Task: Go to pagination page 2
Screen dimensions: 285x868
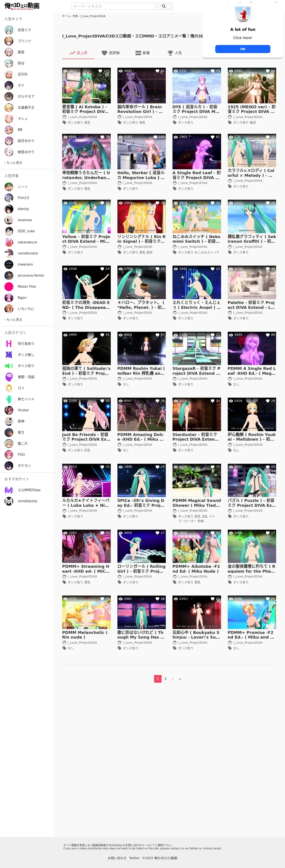Action: 165,679
